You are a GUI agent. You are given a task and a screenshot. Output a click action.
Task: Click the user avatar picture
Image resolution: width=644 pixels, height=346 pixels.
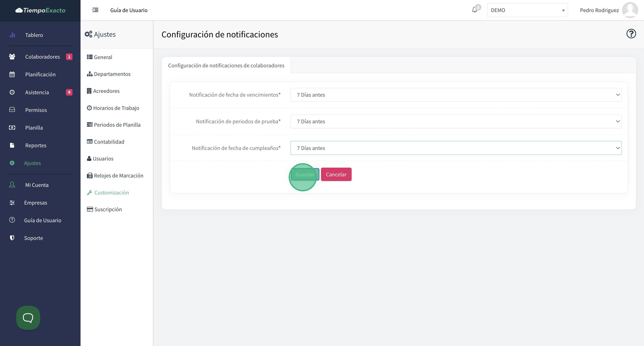630,10
